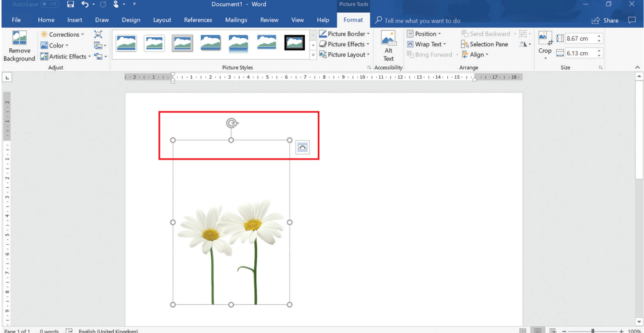Select the Crop tool
This screenshot has height=333, width=644.
coord(545,43)
